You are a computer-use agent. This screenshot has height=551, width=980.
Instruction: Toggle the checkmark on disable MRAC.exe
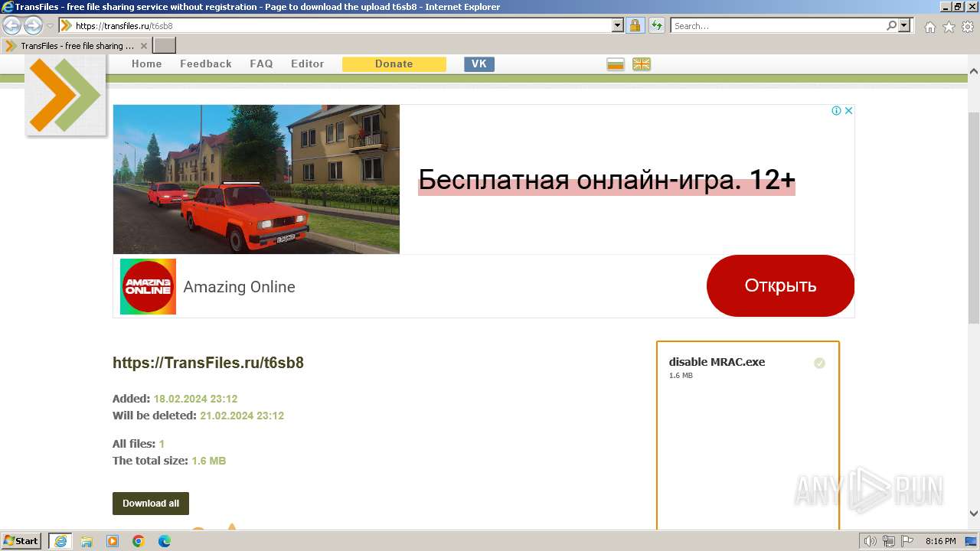tap(819, 363)
